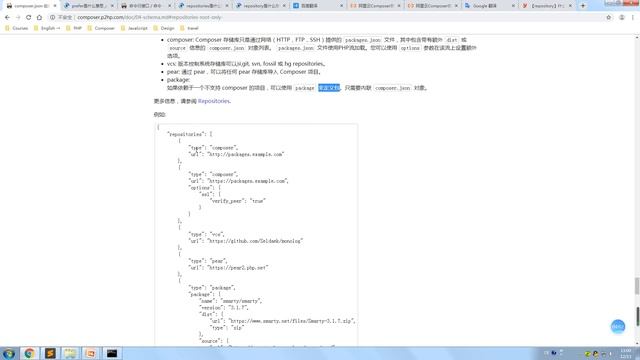
Task: Open the command prompt taskbar icon
Action: pyautogui.click(x=112, y=353)
